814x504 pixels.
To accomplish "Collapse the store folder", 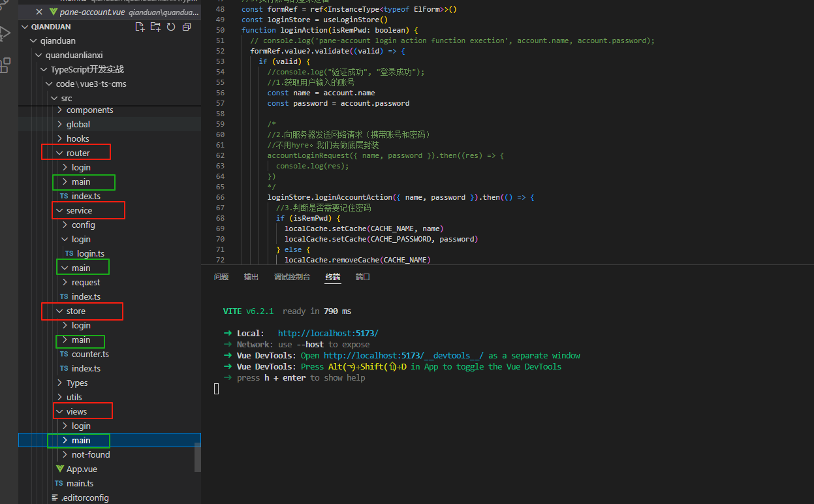I will (60, 311).
